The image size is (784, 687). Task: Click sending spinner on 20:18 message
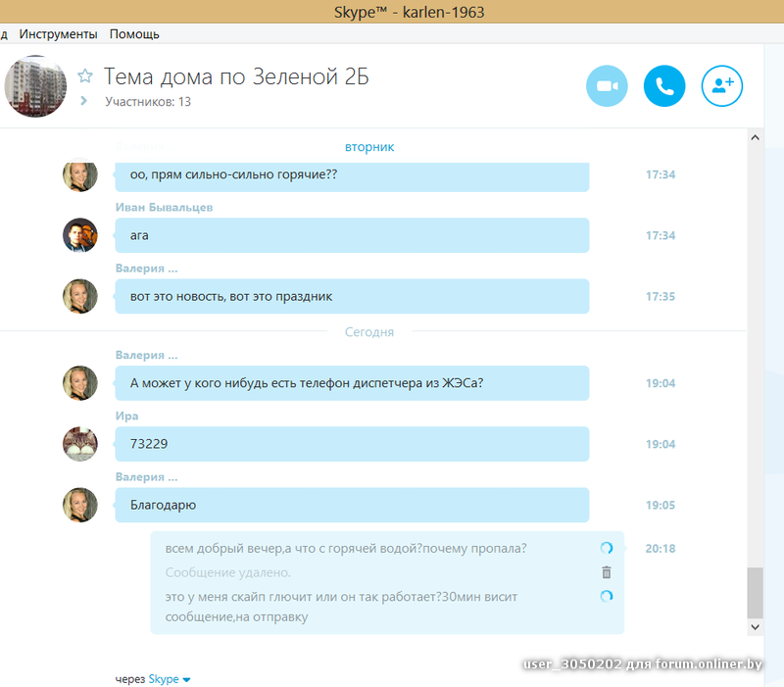[607, 548]
